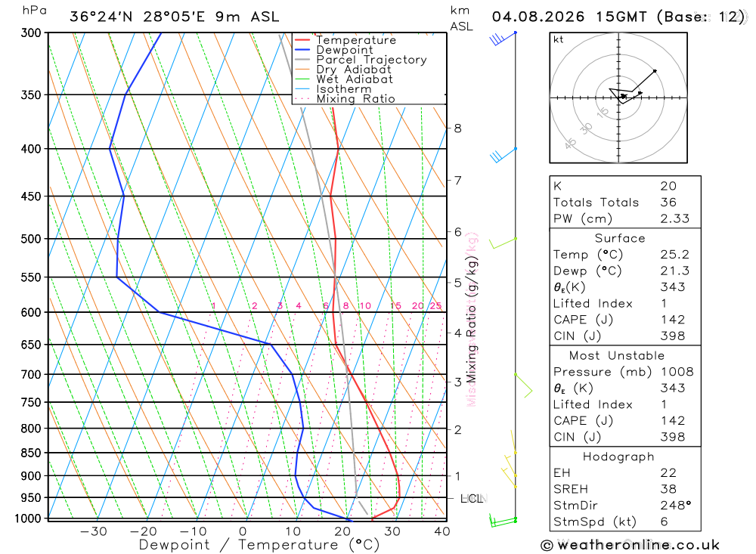Click the '300' pressure level label
Viewport: 756px width, 554px height.
coord(31,32)
